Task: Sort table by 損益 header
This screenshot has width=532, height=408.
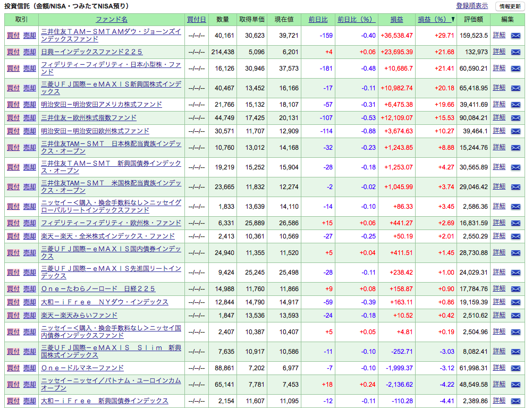Action: (x=396, y=20)
